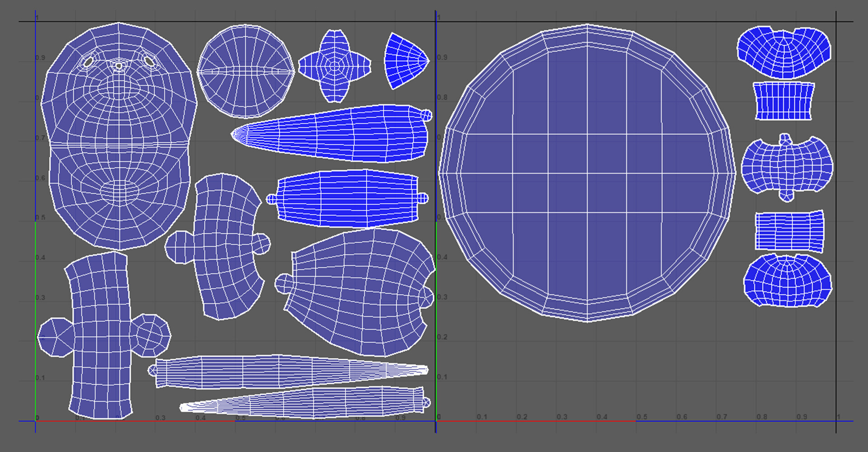The height and width of the screenshot is (452, 868).
Task: Select the horizontally striped rectangle island on the right
Action: tap(789, 231)
